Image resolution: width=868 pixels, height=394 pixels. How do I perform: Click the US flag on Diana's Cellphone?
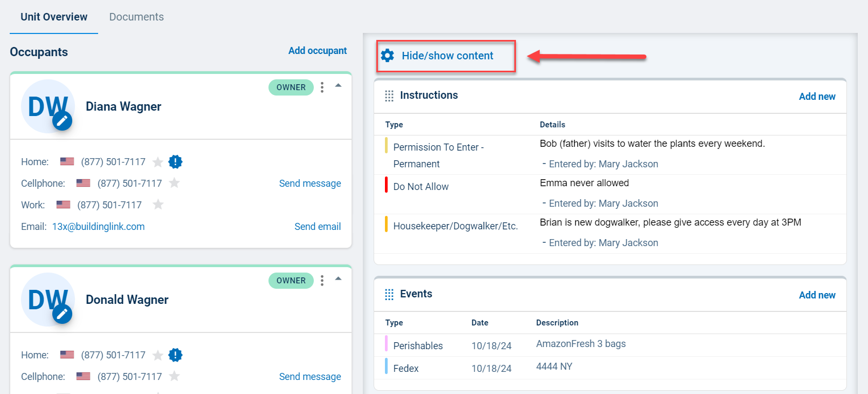[83, 183]
